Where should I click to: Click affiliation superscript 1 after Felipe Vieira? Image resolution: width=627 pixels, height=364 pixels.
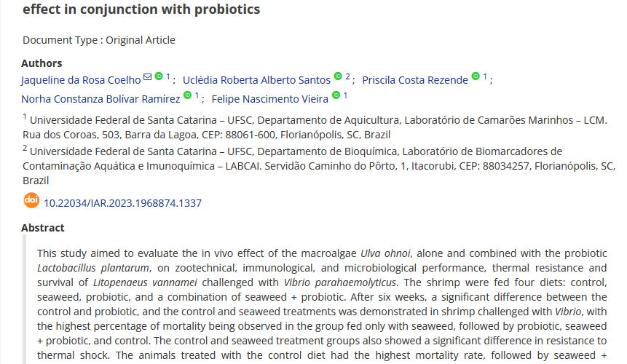click(345, 95)
